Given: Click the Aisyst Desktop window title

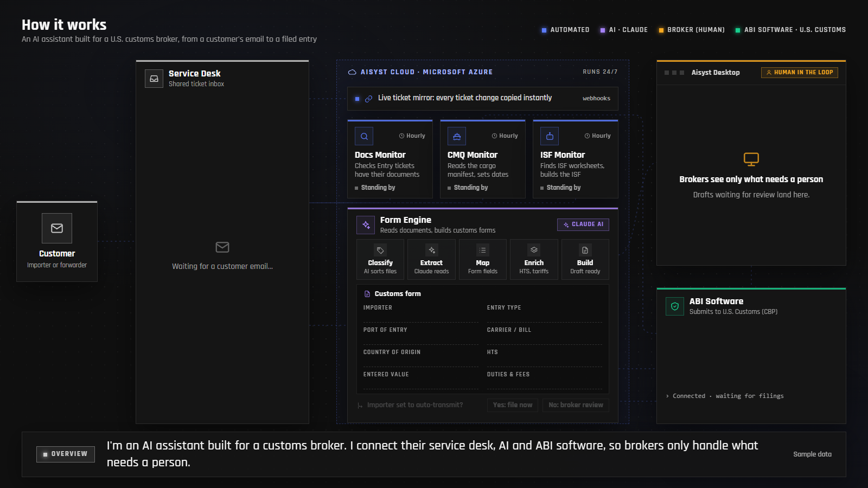Looking at the screenshot, I should pos(716,73).
